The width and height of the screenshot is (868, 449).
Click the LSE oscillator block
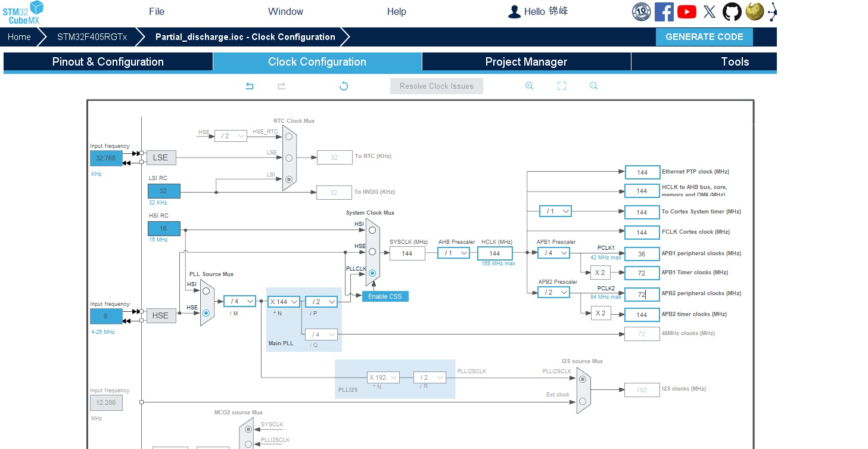click(x=160, y=158)
